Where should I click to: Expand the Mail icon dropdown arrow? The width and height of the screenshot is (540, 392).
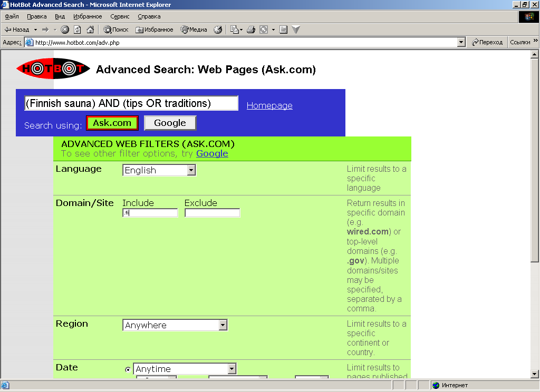pyautogui.click(x=241, y=30)
